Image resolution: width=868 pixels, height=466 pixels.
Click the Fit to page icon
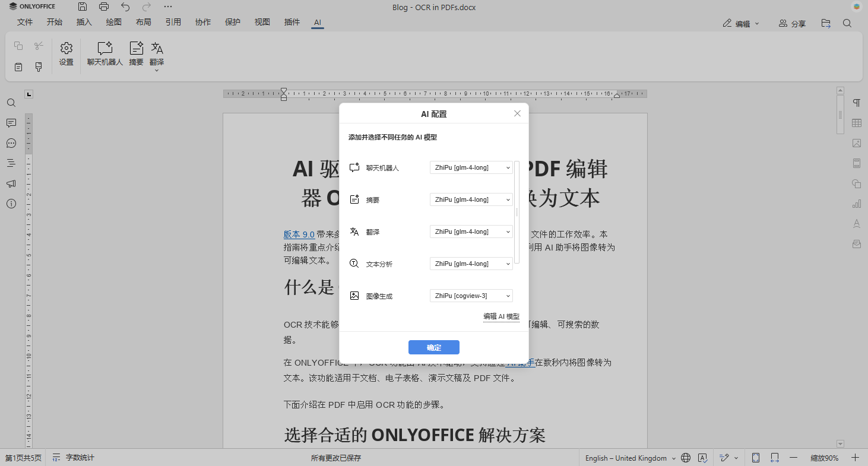tap(756, 458)
